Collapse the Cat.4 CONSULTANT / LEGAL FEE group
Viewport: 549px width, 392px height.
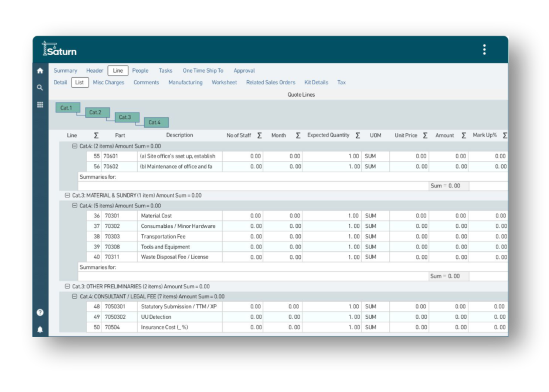tap(75, 296)
